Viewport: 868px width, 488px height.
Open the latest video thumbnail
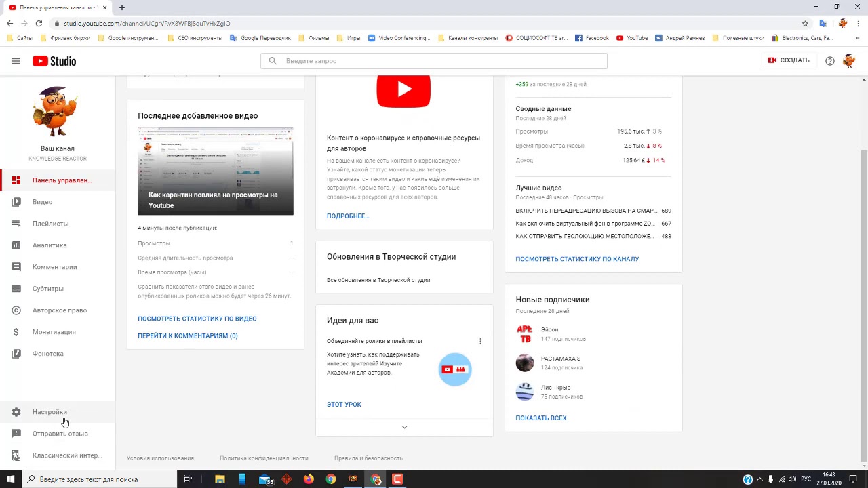(x=216, y=171)
